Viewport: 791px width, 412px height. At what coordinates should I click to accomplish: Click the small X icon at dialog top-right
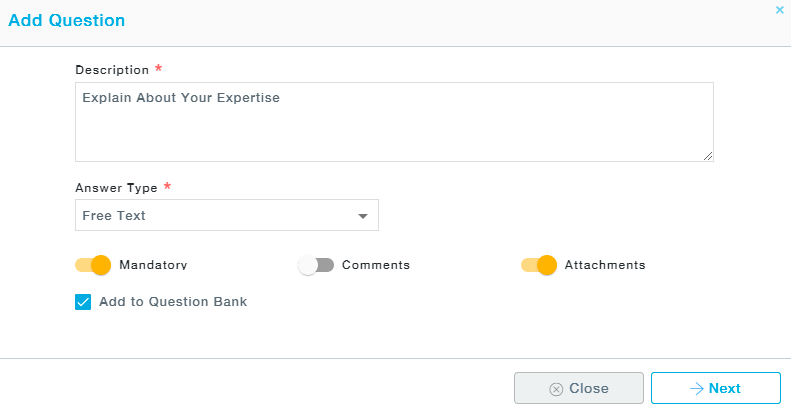(780, 10)
